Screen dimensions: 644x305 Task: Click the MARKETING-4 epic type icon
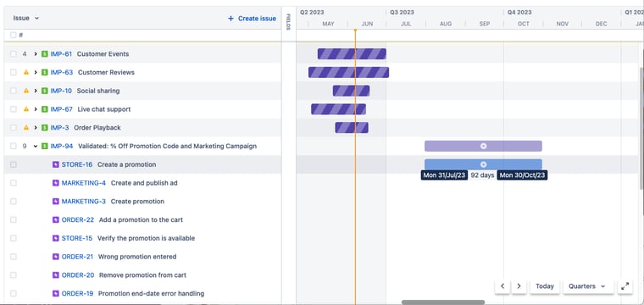tap(56, 183)
